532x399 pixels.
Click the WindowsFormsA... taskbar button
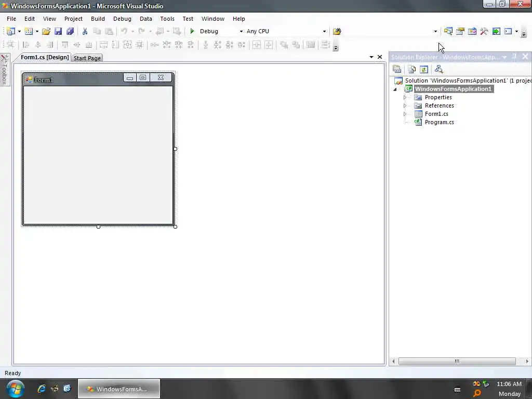[119, 389]
